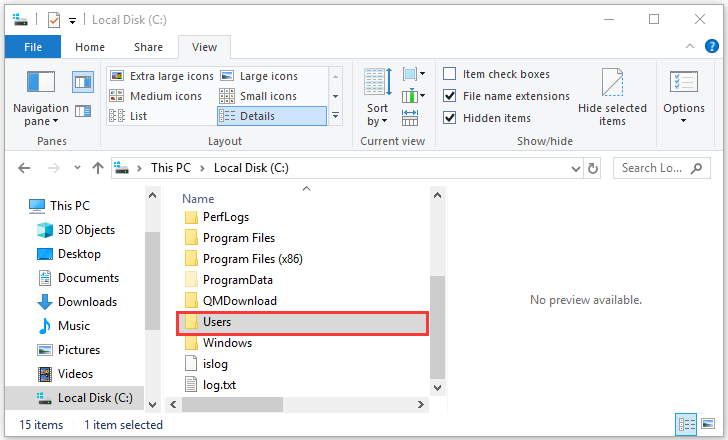Viewport: 728px width, 440px height.
Task: Select the View tab
Action: (204, 47)
